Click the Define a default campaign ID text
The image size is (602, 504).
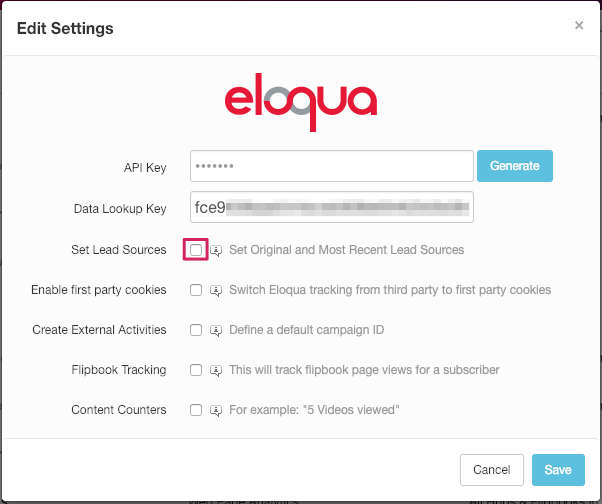coord(307,330)
